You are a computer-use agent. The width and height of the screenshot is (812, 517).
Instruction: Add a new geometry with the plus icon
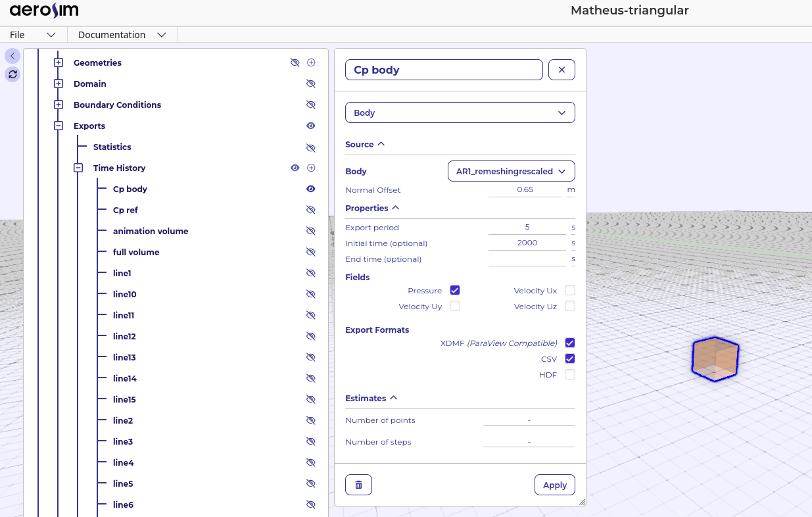(x=312, y=62)
